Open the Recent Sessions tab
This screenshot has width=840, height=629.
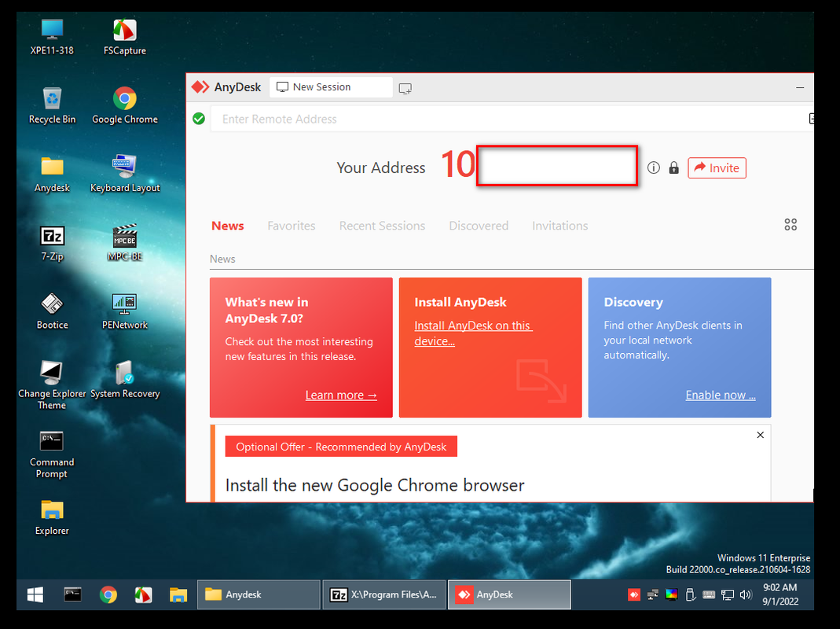point(382,226)
